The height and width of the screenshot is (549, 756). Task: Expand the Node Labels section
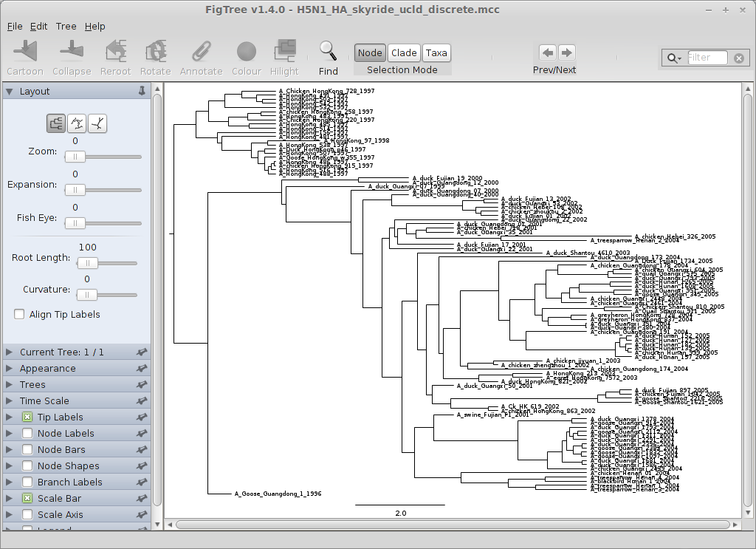[x=9, y=433]
